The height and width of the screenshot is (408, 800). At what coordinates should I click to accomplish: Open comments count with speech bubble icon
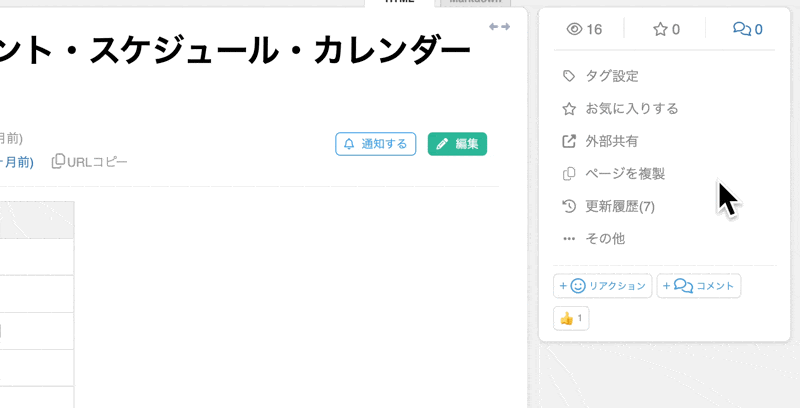[x=747, y=30]
